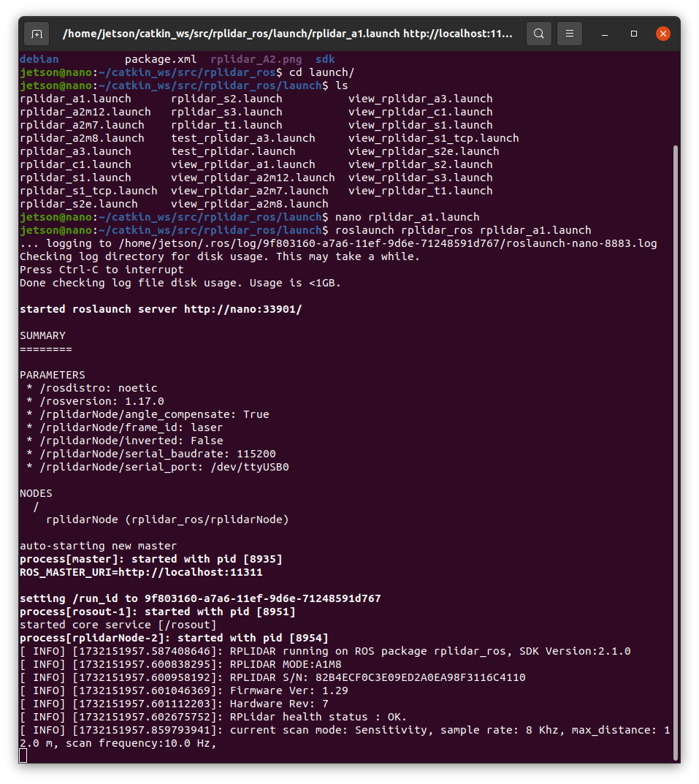This screenshot has height=784, width=699.
Task: Click inverted: False parameter
Action: (124, 441)
